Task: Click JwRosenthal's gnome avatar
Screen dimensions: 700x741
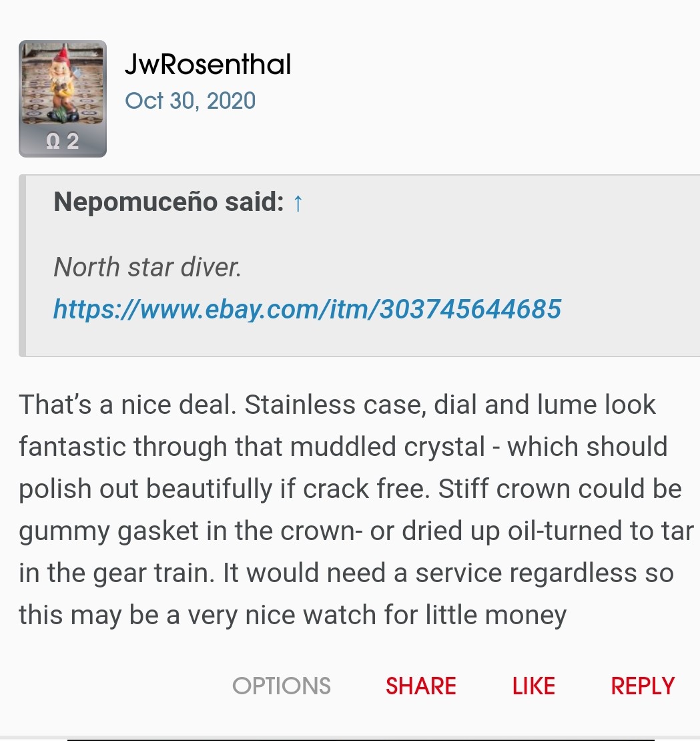Action: (63, 87)
